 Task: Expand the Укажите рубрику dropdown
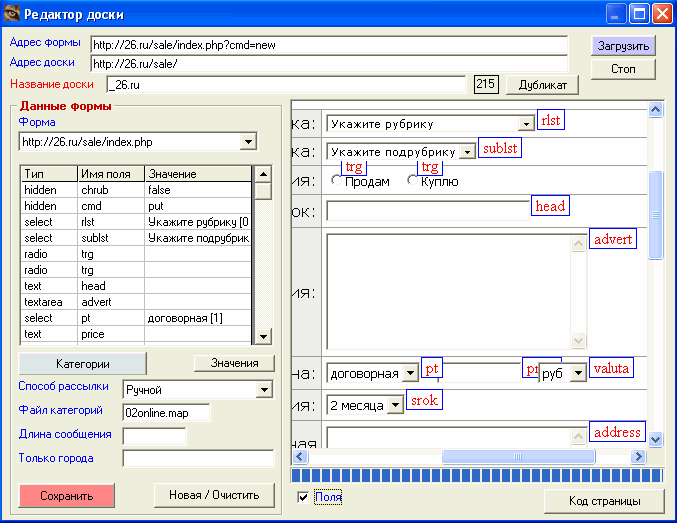tap(526, 124)
